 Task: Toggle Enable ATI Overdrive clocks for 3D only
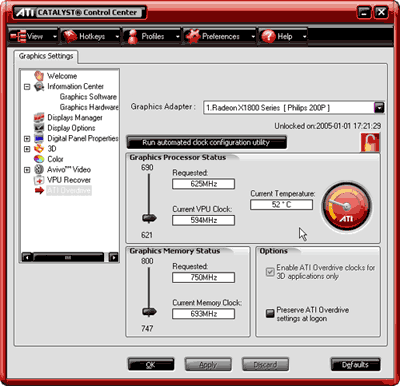pyautogui.click(x=270, y=272)
